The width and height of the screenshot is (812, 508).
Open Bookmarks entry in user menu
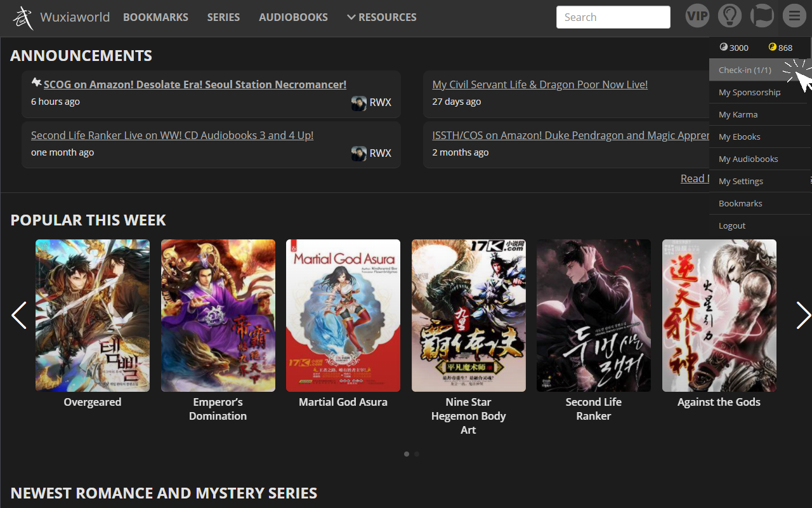tap(760, 203)
